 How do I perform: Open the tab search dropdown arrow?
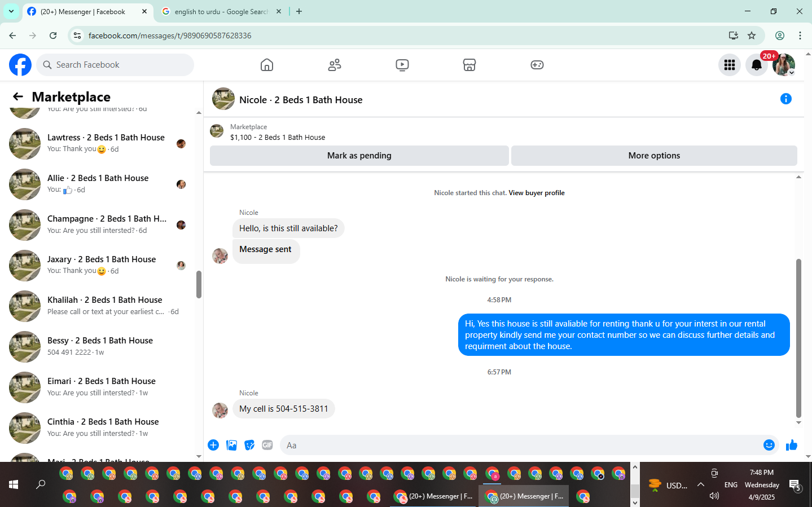(x=11, y=12)
